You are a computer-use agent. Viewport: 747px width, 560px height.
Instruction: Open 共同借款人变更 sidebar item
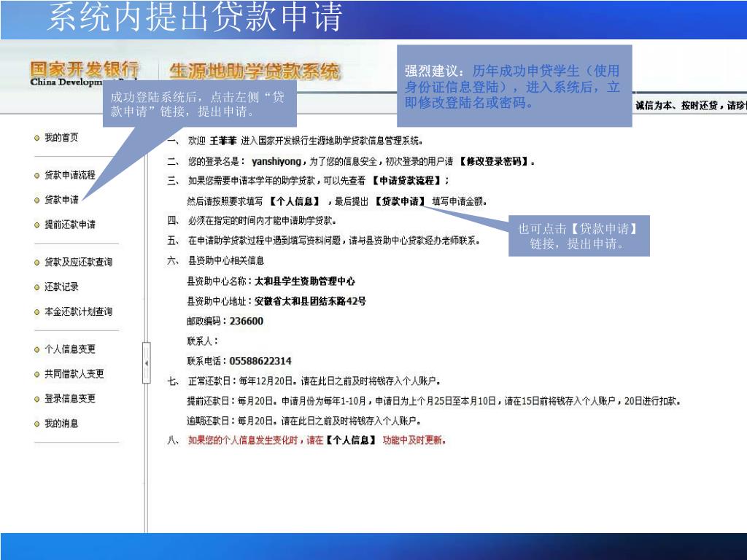[x=74, y=374]
